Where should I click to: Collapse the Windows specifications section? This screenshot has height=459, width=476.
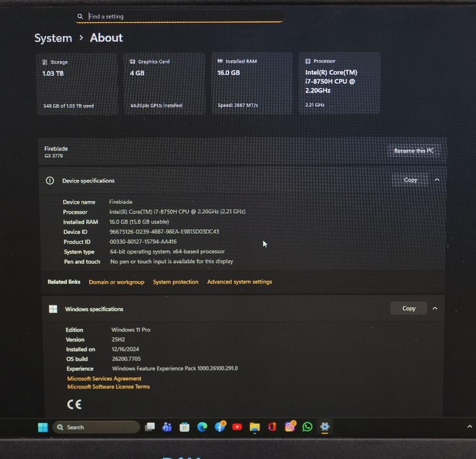click(x=435, y=308)
